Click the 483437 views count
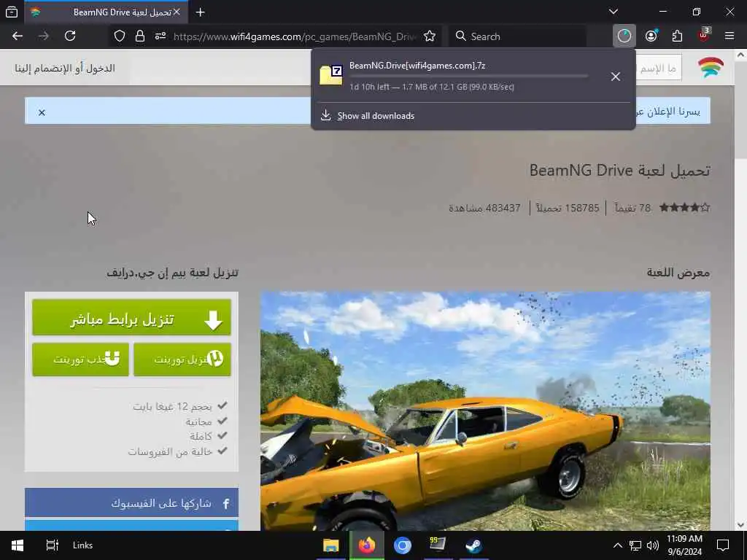This screenshot has height=560, width=747. pos(484,208)
